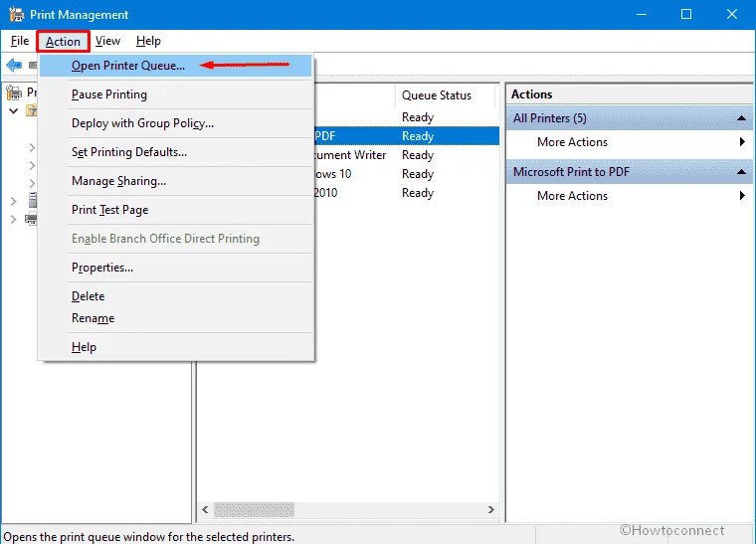756x544 pixels.
Task: Collapse the expanded tree node chevron
Action: pyautogui.click(x=14, y=110)
